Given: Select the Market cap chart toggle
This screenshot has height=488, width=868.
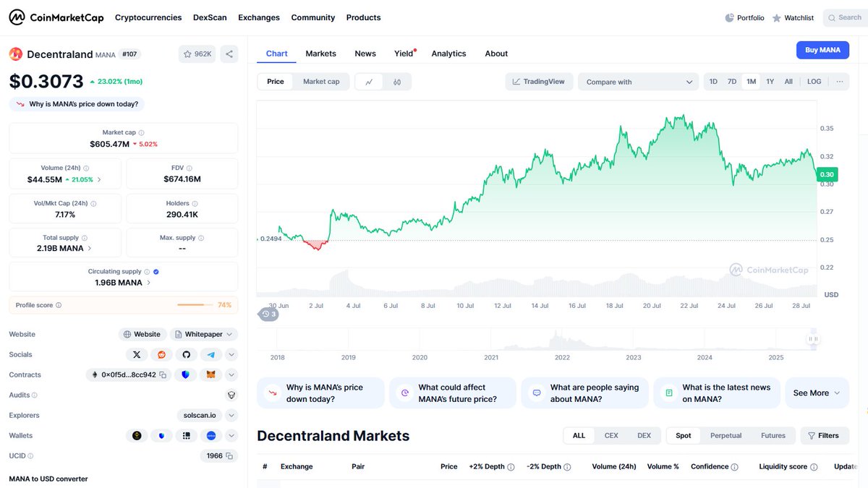Looking at the screenshot, I should [x=321, y=82].
